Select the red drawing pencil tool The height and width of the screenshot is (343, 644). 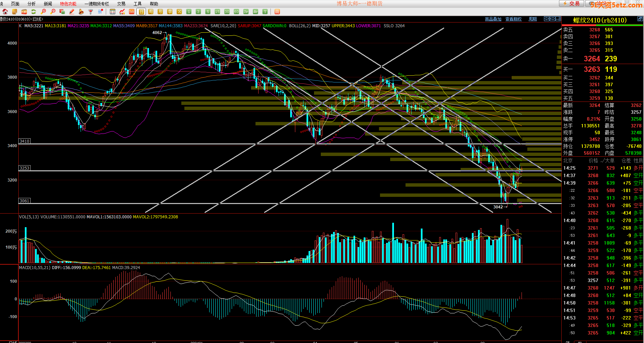[72, 12]
